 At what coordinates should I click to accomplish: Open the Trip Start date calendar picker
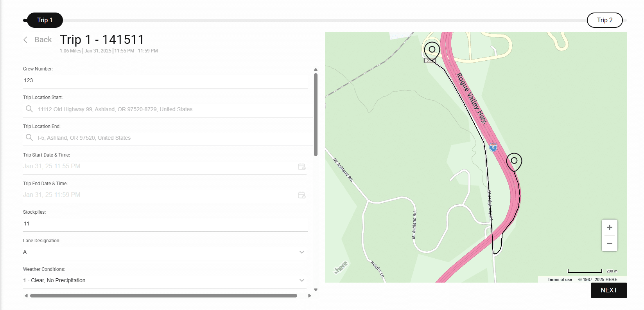point(301,166)
